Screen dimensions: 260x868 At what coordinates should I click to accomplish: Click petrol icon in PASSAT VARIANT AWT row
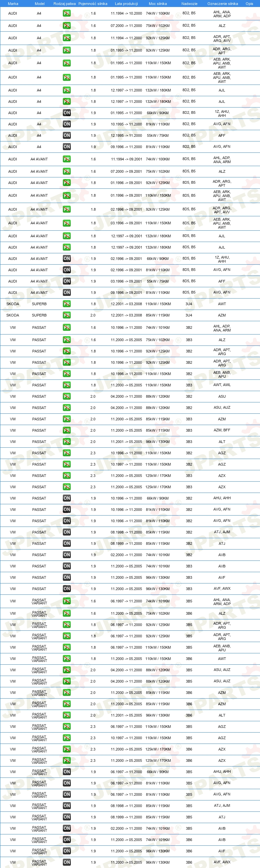coord(67,659)
